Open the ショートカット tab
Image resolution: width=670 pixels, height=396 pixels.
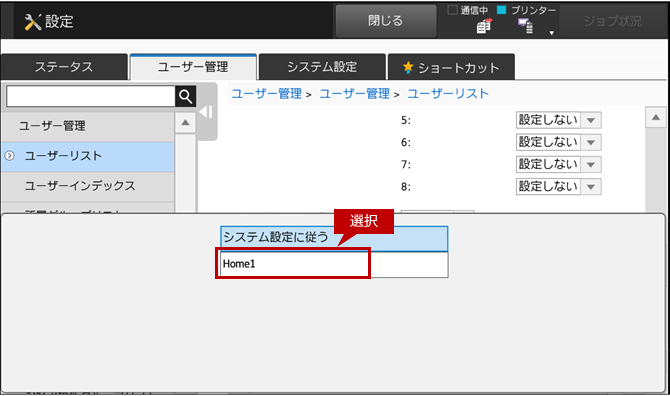click(451, 67)
